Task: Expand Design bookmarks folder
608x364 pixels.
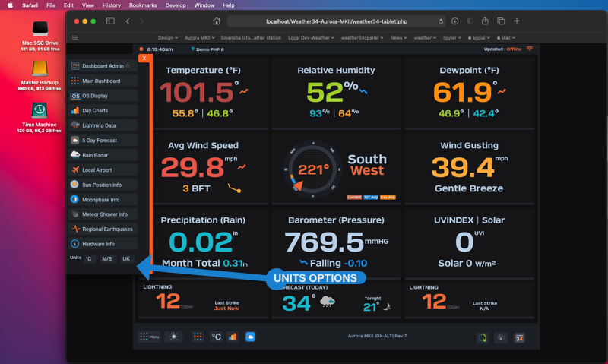Action: [168, 37]
